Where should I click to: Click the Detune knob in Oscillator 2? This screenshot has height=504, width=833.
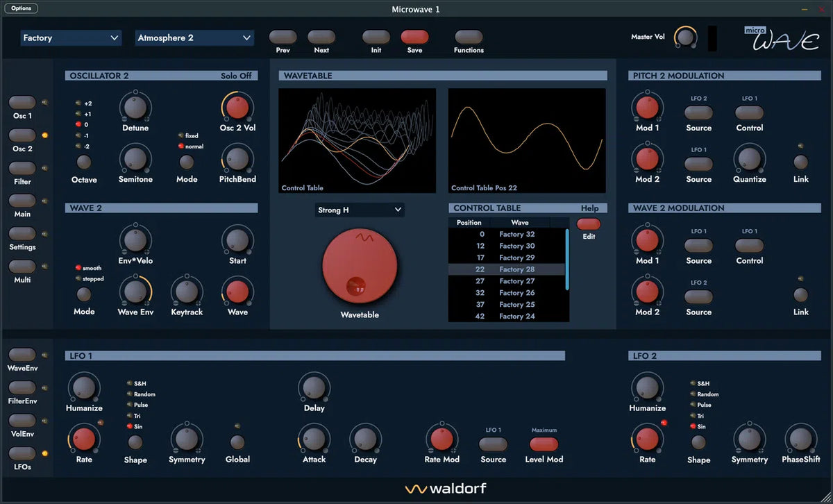point(135,108)
